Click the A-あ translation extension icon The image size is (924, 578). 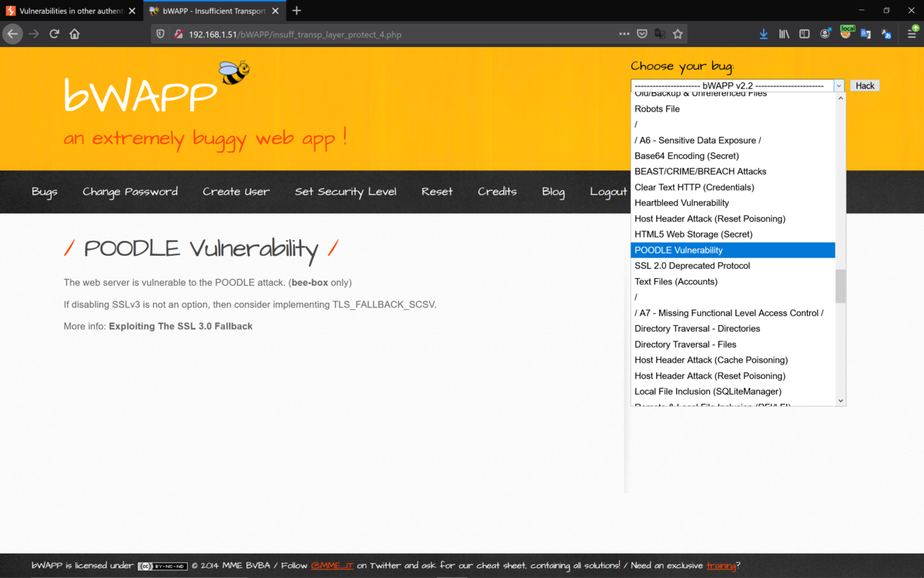pos(886,34)
